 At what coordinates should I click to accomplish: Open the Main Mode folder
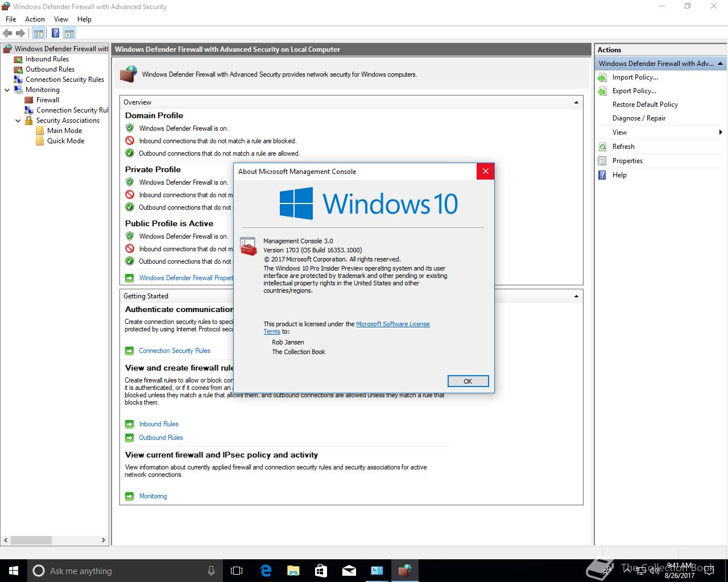(64, 131)
